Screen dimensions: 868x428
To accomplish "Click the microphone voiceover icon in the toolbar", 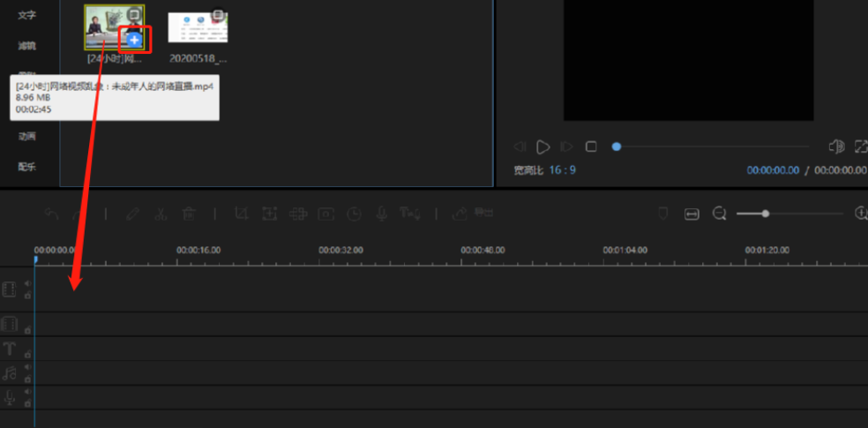I will [x=381, y=214].
